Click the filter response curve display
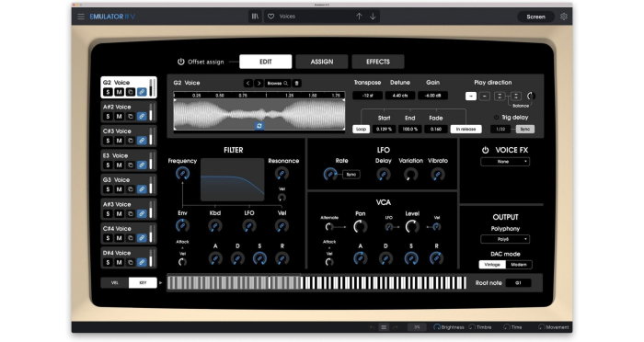 (233, 179)
